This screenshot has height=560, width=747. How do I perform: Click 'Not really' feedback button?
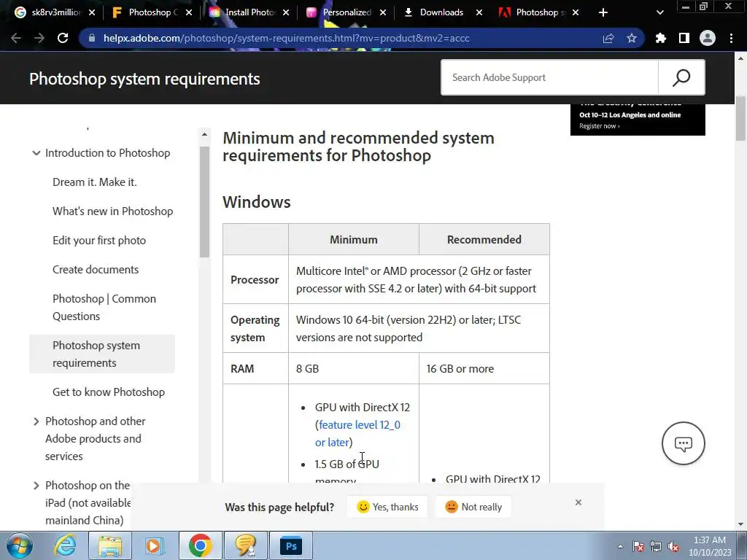pyautogui.click(x=473, y=507)
